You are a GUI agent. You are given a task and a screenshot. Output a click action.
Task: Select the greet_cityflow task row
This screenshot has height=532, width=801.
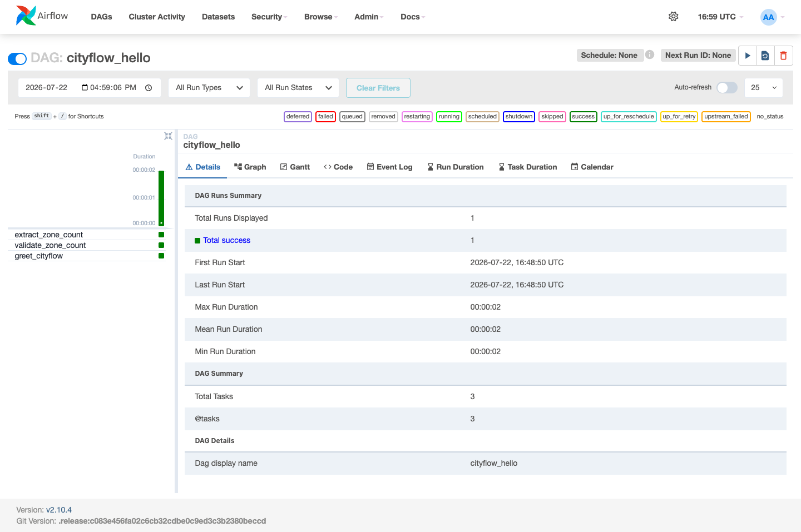click(86, 256)
